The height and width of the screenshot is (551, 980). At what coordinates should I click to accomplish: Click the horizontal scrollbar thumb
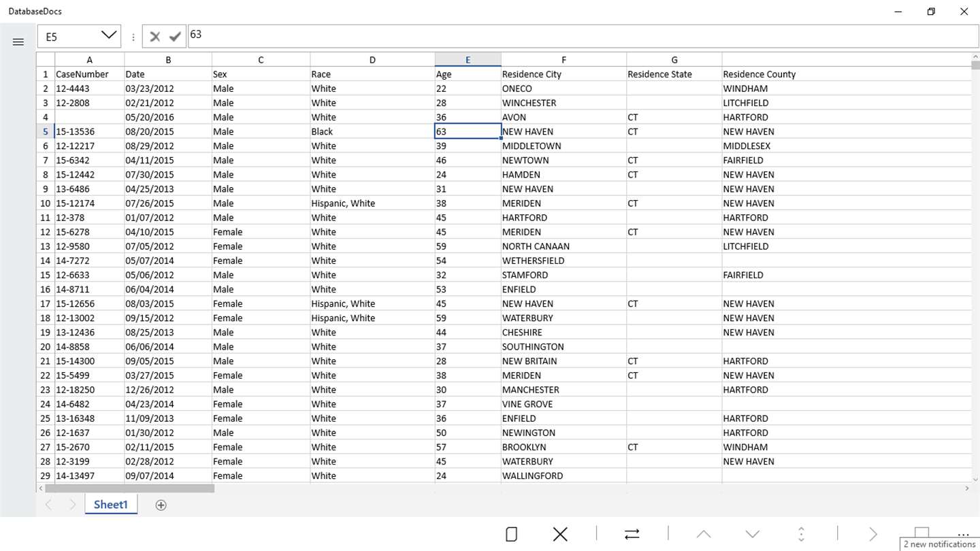pyautogui.click(x=129, y=488)
